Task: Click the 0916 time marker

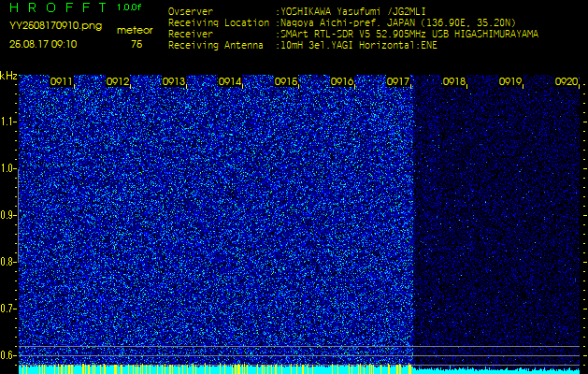Action: 341,81
